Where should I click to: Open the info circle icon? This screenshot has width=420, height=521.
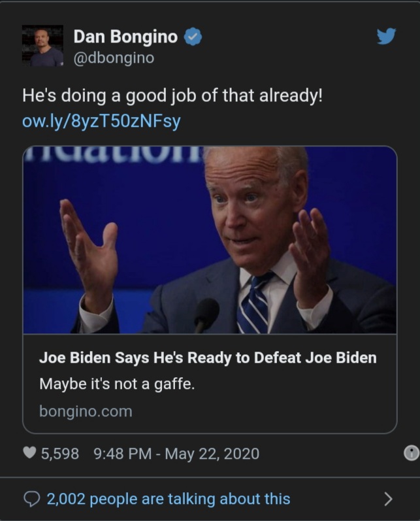[x=412, y=453]
